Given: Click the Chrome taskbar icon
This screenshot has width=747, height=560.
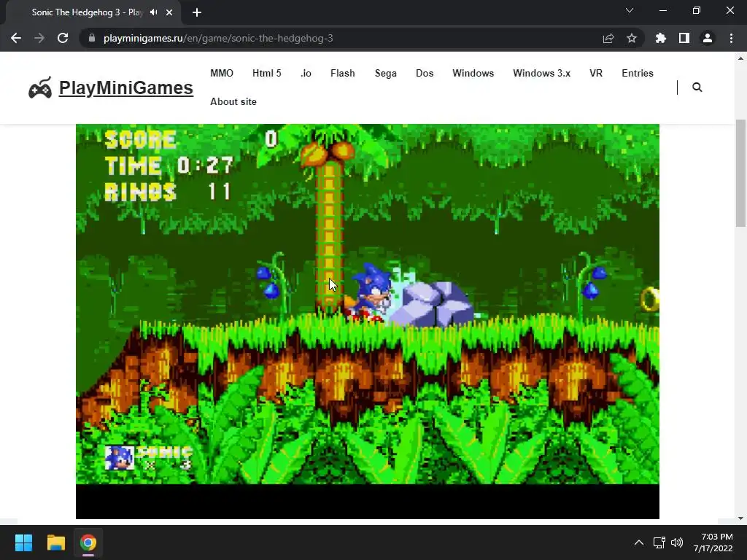Looking at the screenshot, I should [88, 542].
